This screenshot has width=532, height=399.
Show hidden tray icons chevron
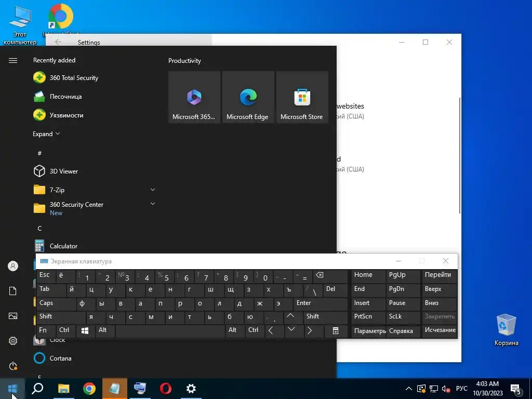coord(409,389)
